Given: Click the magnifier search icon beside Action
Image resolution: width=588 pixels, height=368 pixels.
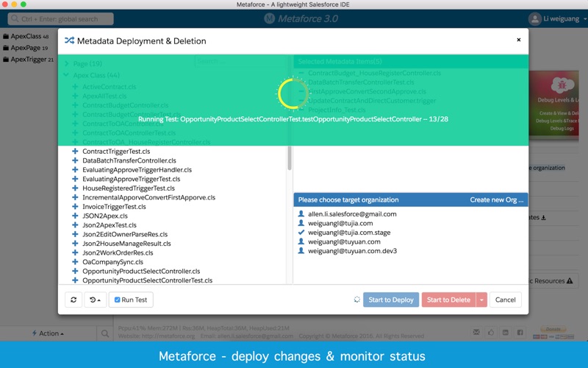Looking at the screenshot, I should [105, 333].
